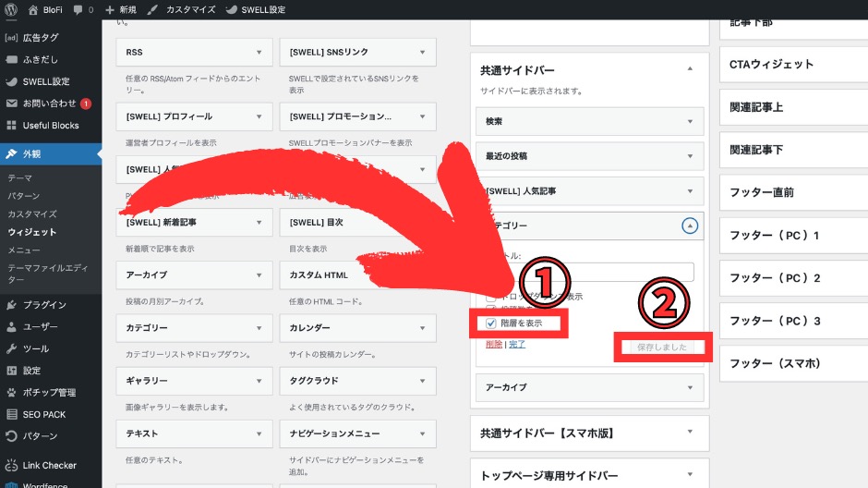
Task: Click the Wordfence shield icon
Action: [11, 485]
